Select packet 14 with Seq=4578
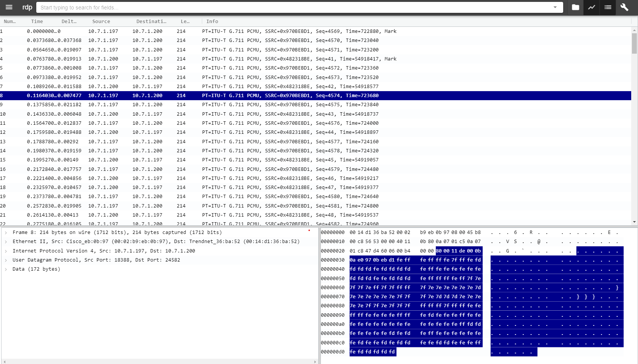Image resolution: width=638 pixels, height=364 pixels. 316,151
